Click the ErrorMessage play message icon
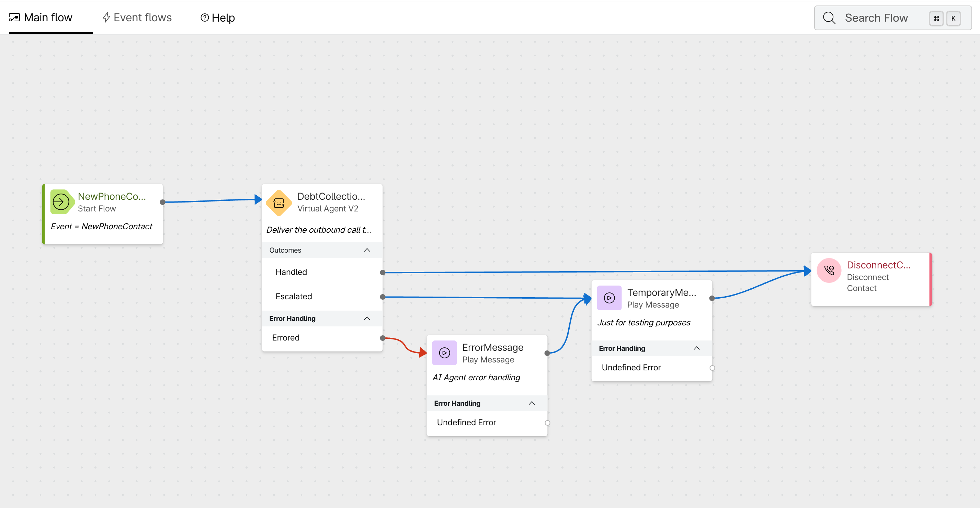Image resolution: width=980 pixels, height=508 pixels. click(444, 353)
